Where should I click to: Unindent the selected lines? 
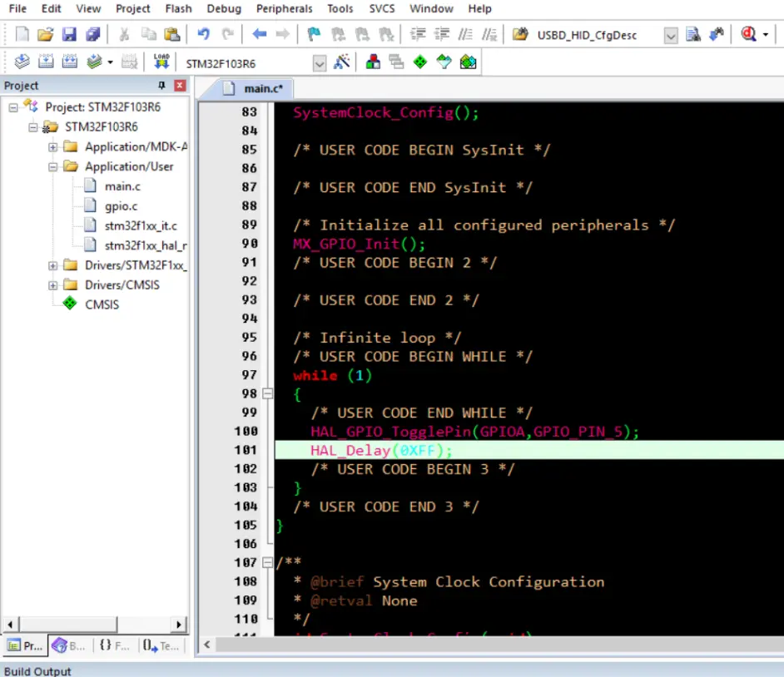[x=441, y=34]
